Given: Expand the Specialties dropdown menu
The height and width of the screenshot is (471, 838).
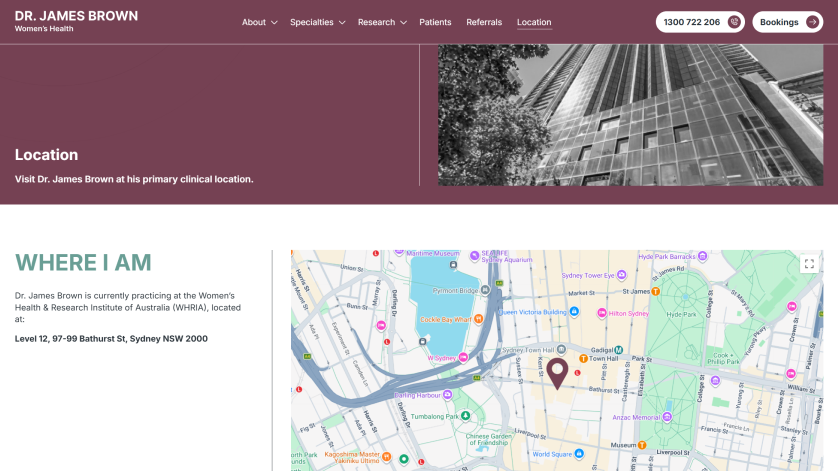Looking at the screenshot, I should coord(317,22).
